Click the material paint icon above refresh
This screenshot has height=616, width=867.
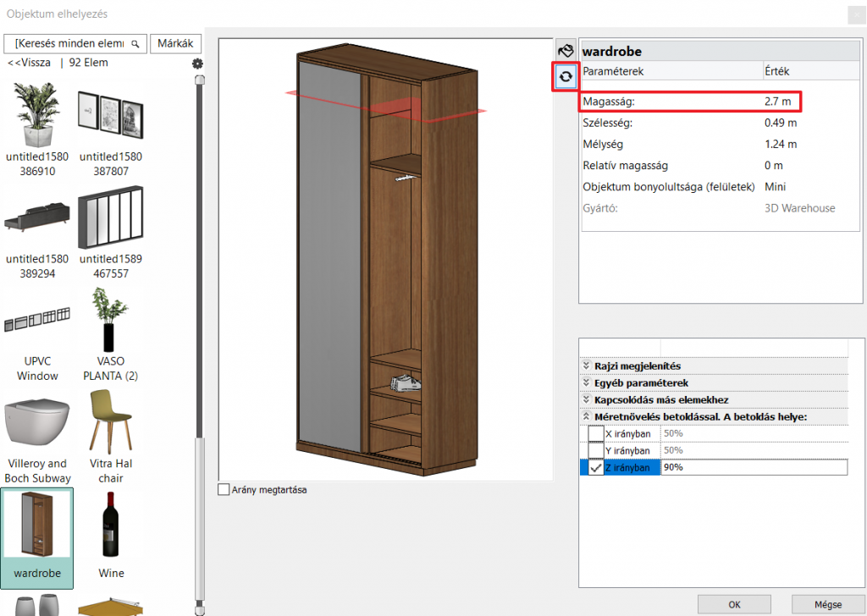point(566,51)
